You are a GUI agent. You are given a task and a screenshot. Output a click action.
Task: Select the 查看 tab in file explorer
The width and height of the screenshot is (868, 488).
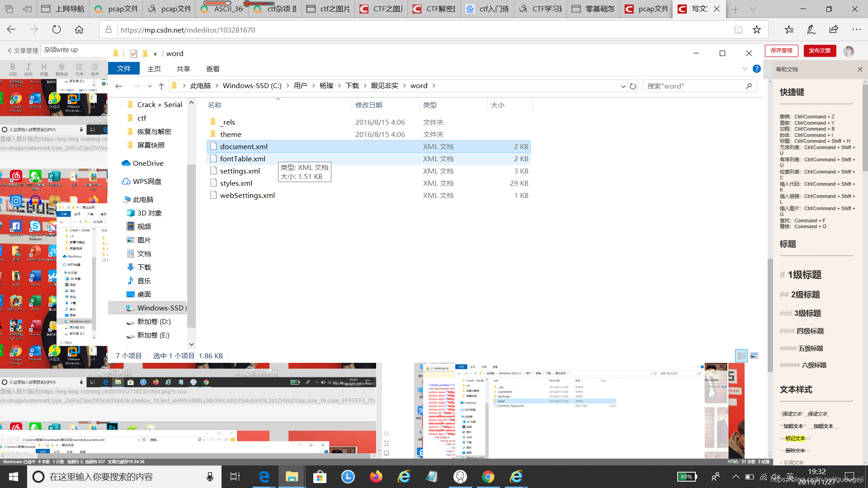pos(213,69)
